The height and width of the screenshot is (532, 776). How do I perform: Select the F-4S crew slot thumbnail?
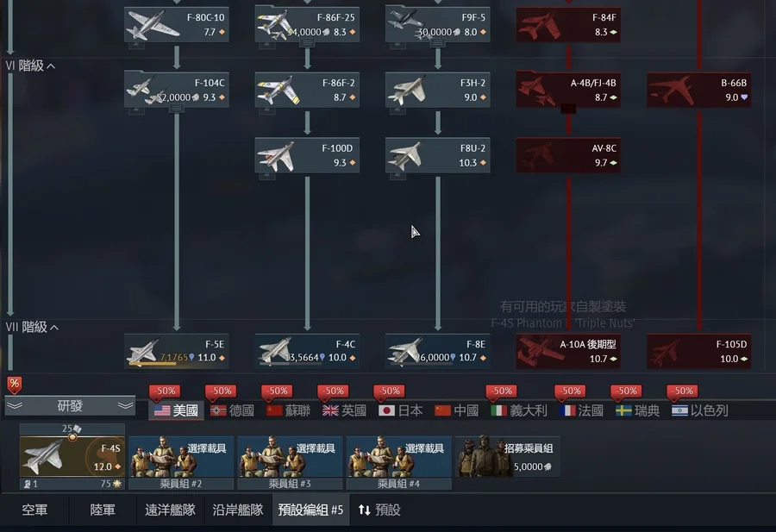coord(72,456)
